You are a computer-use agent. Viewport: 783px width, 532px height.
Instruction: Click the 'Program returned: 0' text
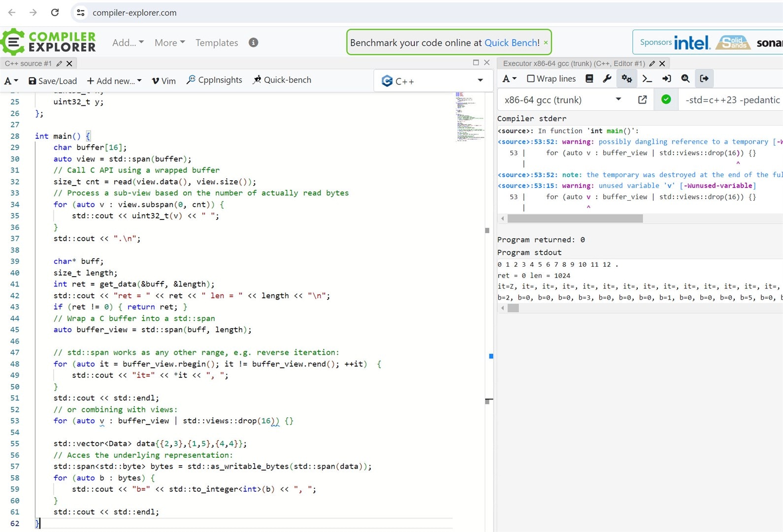coord(541,240)
